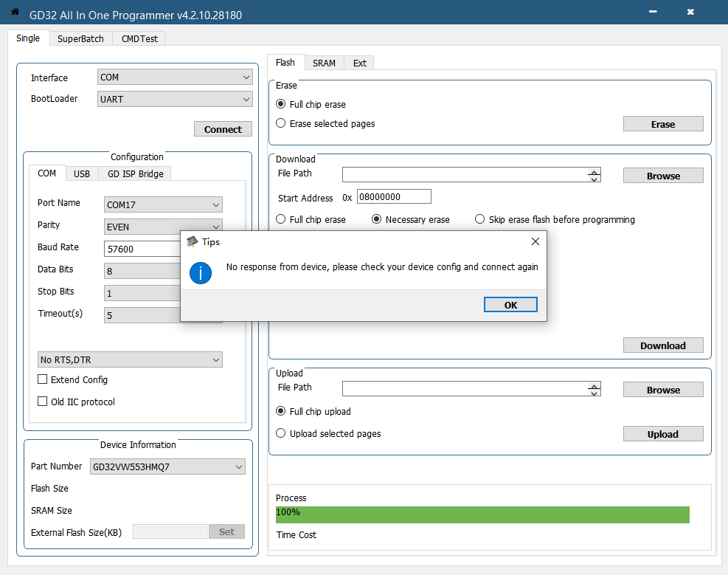
Task: Click the 'Flash Size' label
Action: point(49,488)
